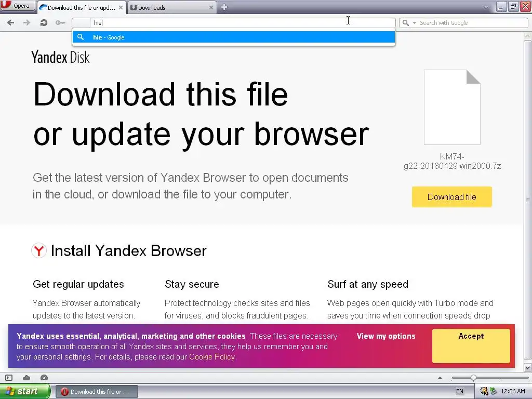532x399 pixels.
Task: Click the file thumbnail icon
Action: 452,107
